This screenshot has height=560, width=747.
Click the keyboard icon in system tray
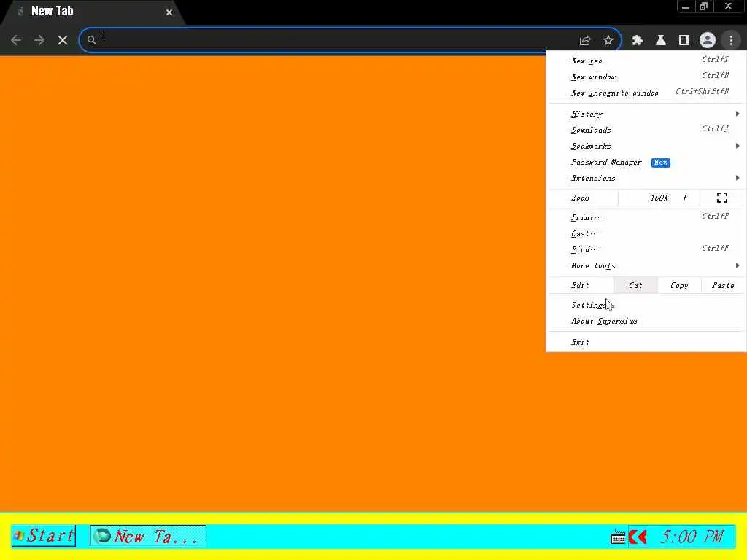click(618, 537)
